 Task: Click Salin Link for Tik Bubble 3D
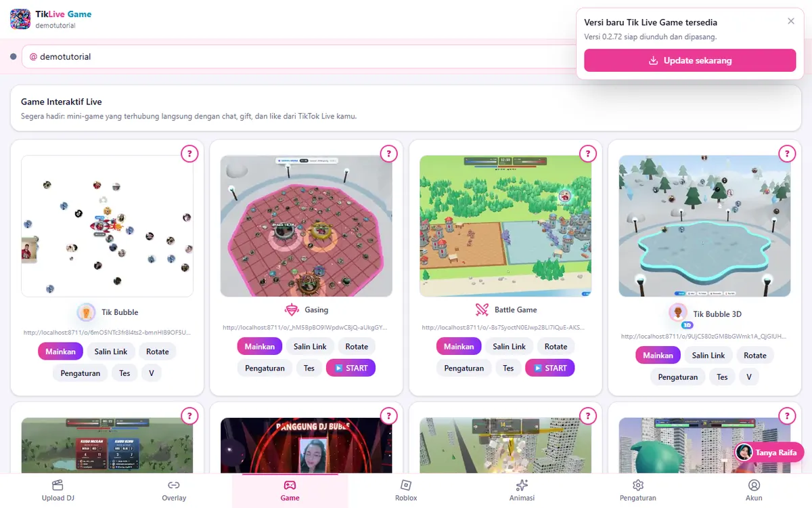708,355
